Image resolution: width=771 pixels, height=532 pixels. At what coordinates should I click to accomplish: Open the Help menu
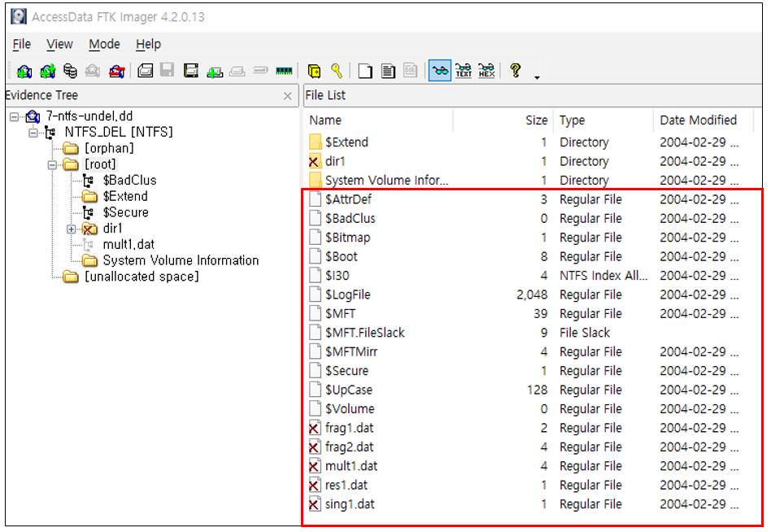pos(149,44)
